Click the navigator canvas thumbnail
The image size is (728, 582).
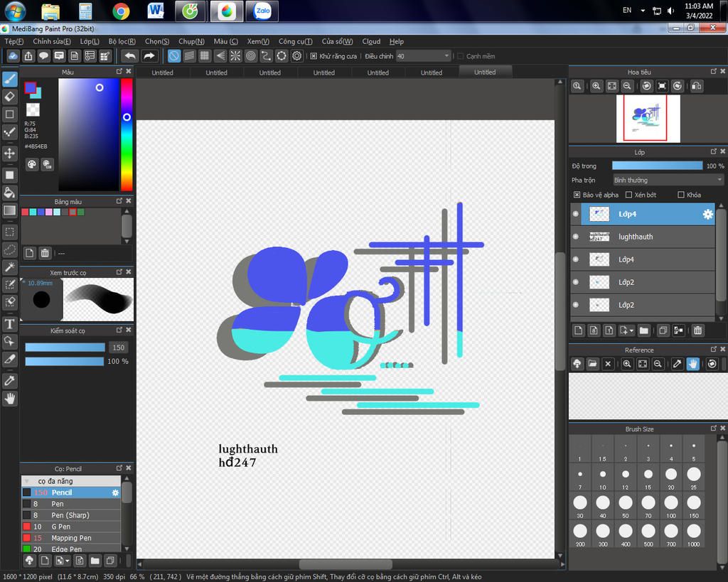[648, 119]
